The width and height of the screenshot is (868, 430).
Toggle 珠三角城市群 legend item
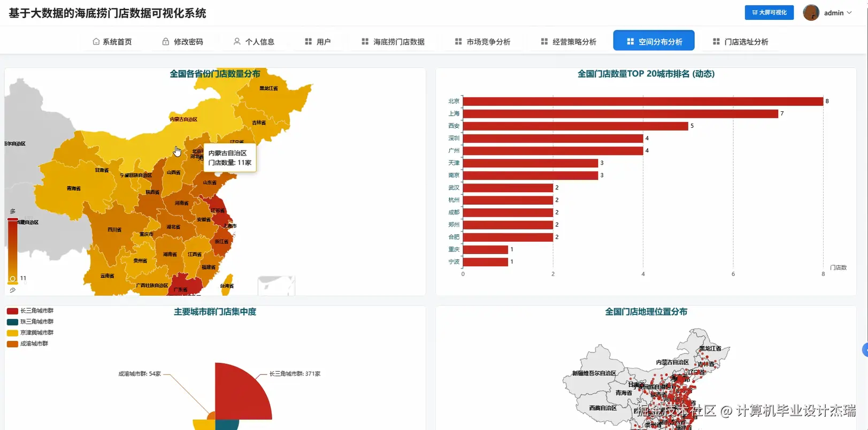tap(30, 322)
